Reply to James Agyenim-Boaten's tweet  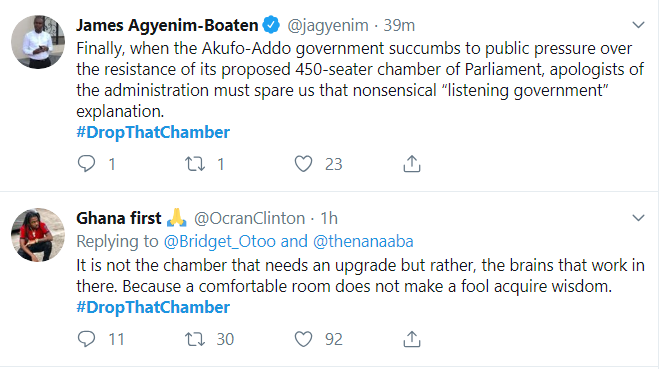87,163
